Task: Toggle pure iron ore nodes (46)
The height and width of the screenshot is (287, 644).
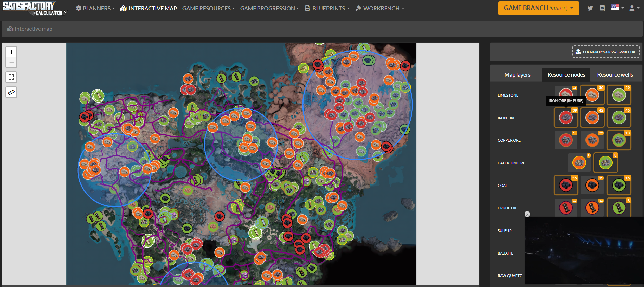Action: pyautogui.click(x=619, y=118)
